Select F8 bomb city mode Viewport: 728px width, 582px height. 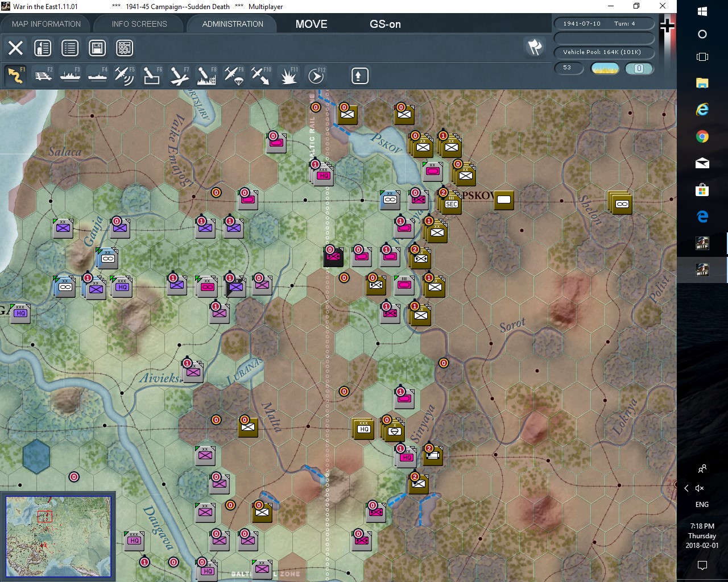(x=206, y=76)
